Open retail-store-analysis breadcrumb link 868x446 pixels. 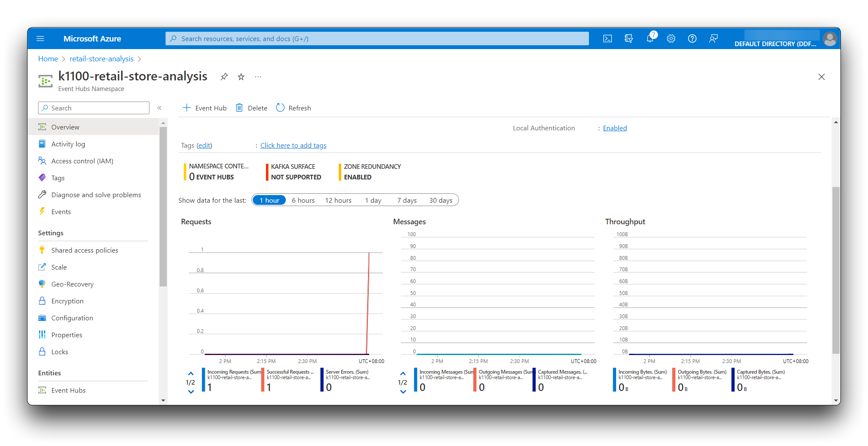[x=102, y=59]
